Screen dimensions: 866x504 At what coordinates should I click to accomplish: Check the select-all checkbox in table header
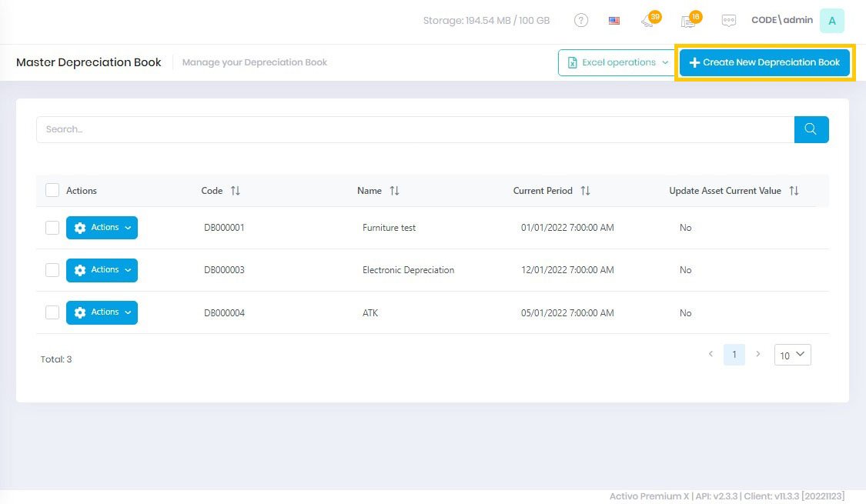[x=52, y=190]
